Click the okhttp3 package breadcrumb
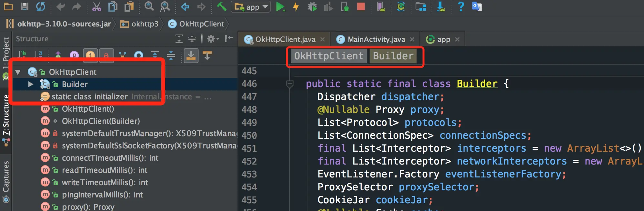 pos(139,24)
